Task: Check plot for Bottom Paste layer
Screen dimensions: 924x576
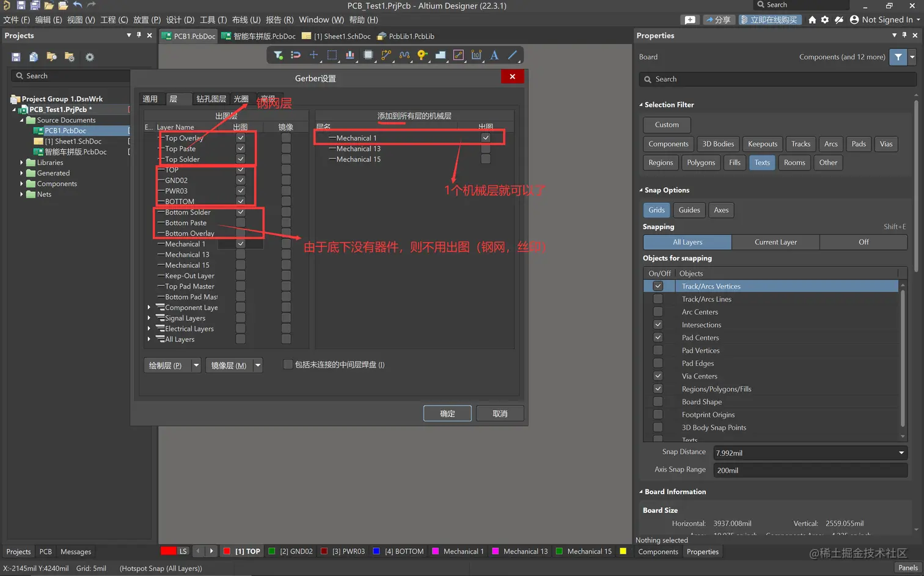Action: [241, 223]
